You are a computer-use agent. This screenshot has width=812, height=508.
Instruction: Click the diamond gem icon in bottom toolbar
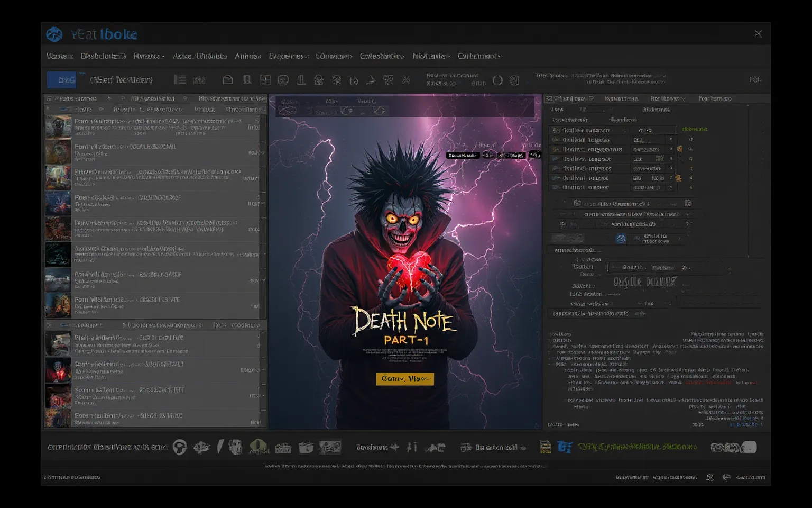201,448
